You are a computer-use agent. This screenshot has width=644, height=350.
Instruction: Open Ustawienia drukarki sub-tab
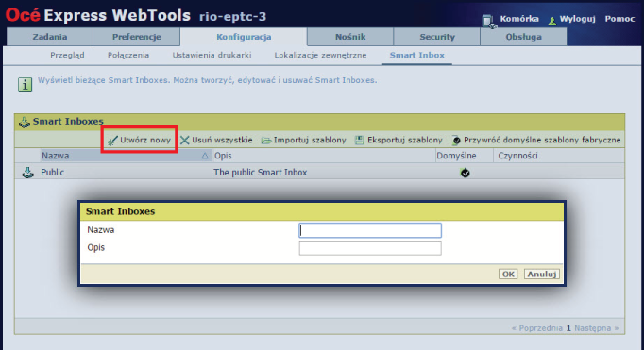pos(212,55)
